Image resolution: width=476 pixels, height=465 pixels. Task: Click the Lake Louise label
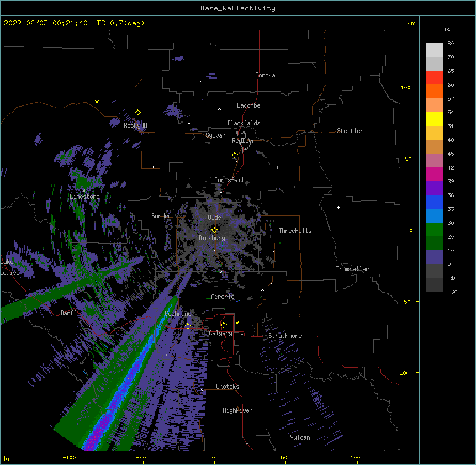[x=10, y=267]
